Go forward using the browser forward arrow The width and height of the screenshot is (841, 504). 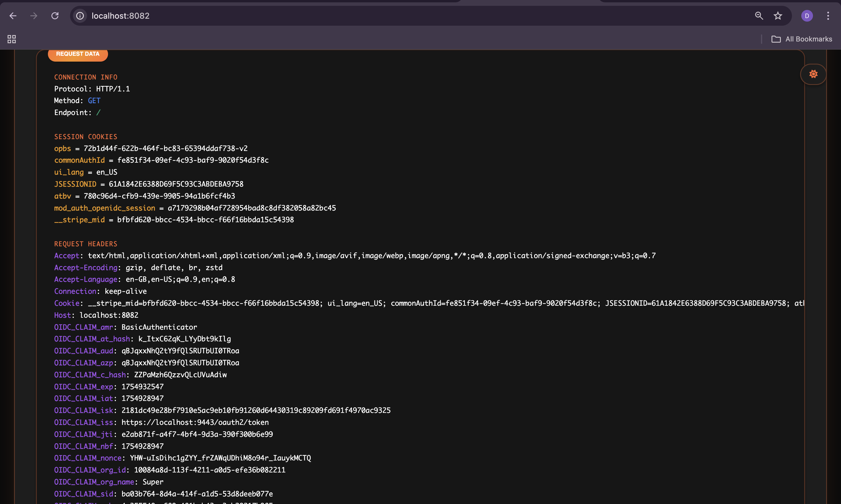click(x=34, y=16)
